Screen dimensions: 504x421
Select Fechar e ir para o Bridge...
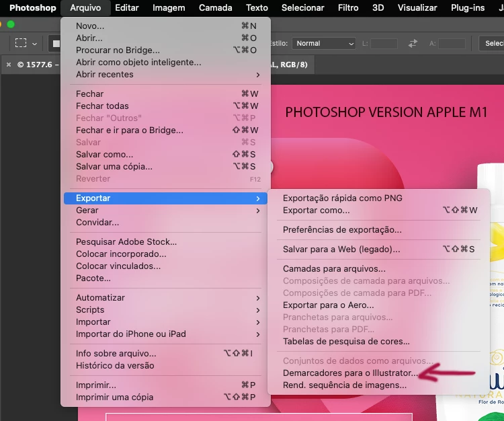tap(165, 130)
